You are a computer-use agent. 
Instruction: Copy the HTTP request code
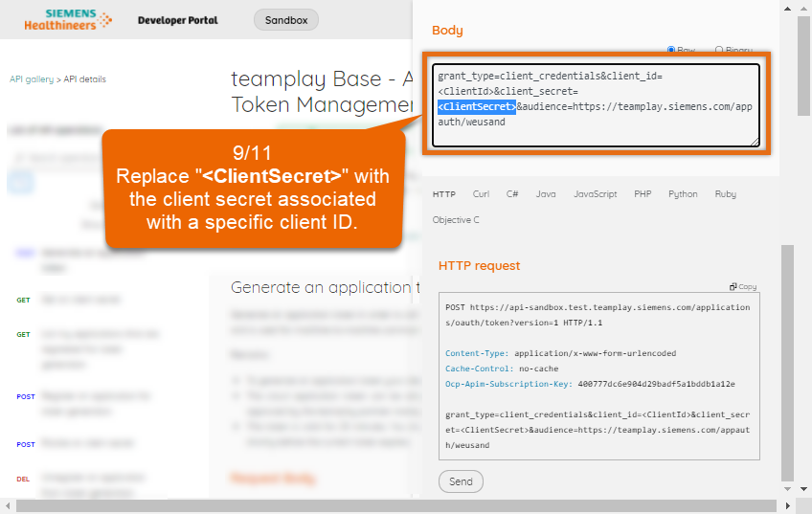(743, 286)
